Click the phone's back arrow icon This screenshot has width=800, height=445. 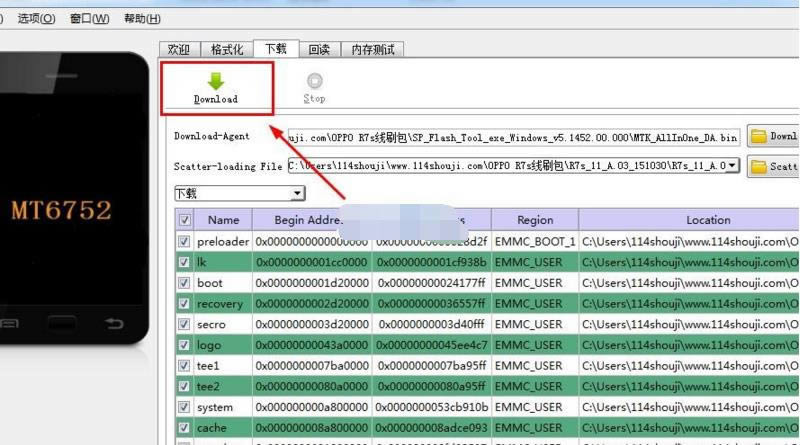[114, 323]
